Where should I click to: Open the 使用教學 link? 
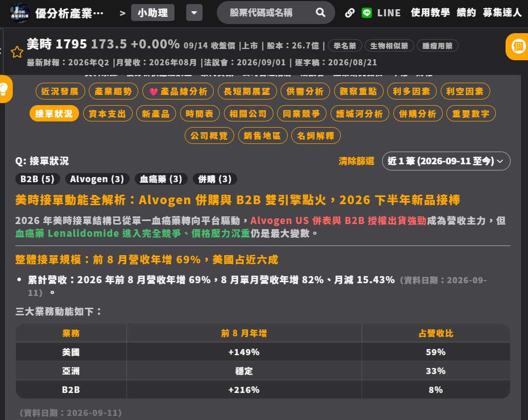430,13
